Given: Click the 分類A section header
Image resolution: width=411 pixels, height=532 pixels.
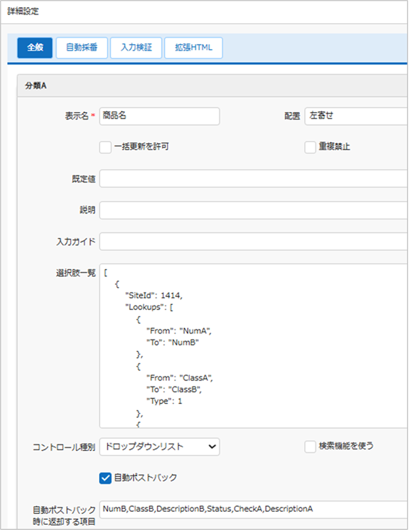Looking at the screenshot, I should click(212, 85).
